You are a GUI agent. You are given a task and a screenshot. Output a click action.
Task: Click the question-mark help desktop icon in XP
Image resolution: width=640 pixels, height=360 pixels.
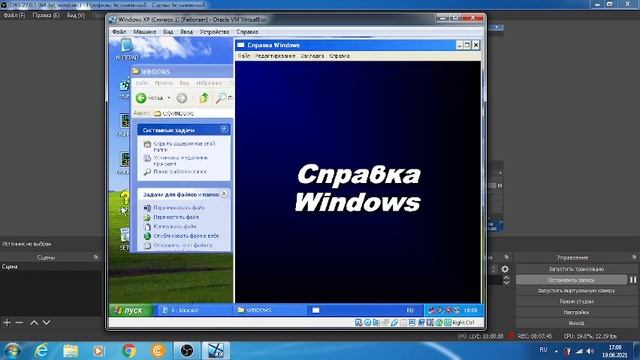coord(124,203)
